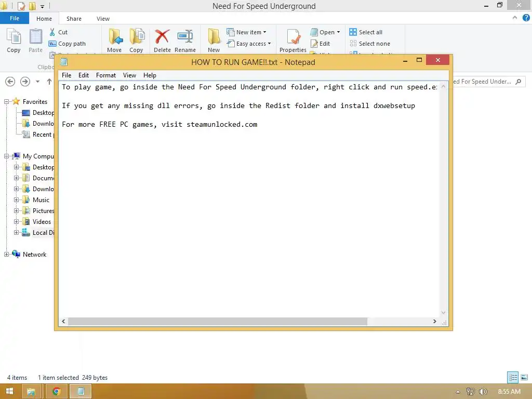The height and width of the screenshot is (399, 532).
Task: Click the Notepad horizontal scrollbar thumb
Action: (x=218, y=321)
